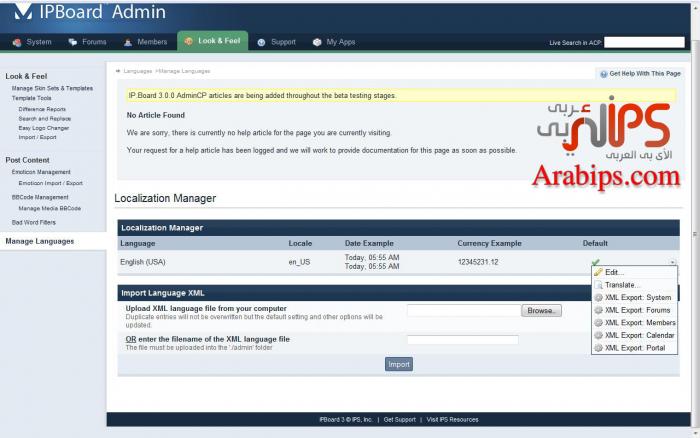The height and width of the screenshot is (438, 700).
Task: Click gear icon for XML Export: System
Action: 599,298
